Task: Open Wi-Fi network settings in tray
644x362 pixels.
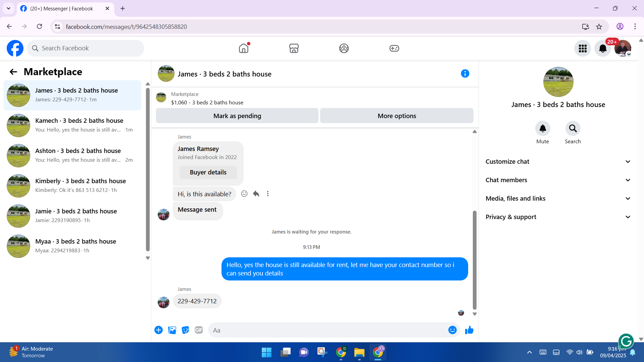Action: (569, 352)
